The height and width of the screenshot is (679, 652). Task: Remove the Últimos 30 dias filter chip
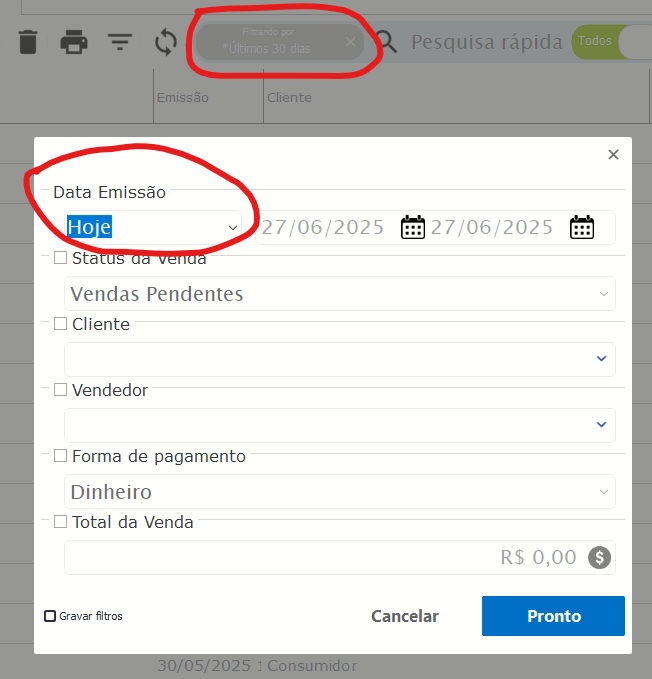click(x=351, y=42)
